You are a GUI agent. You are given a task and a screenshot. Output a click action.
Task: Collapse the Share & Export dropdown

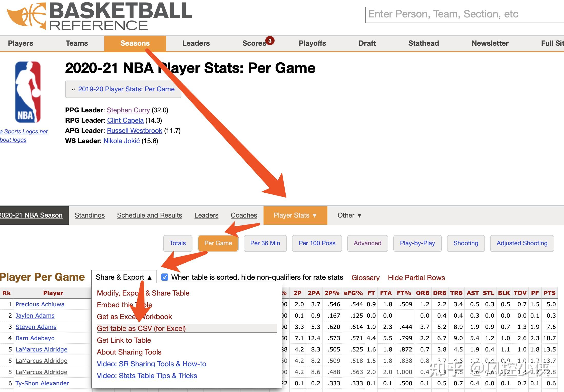tap(124, 277)
